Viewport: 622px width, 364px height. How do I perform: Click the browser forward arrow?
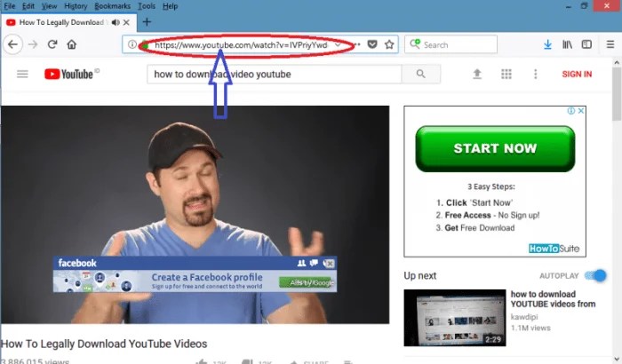[33, 44]
